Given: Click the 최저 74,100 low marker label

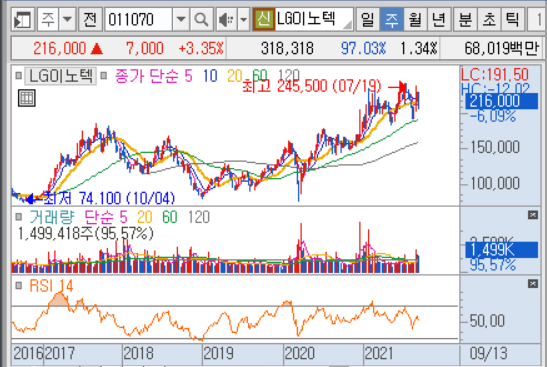Looking at the screenshot, I should coord(109,199).
